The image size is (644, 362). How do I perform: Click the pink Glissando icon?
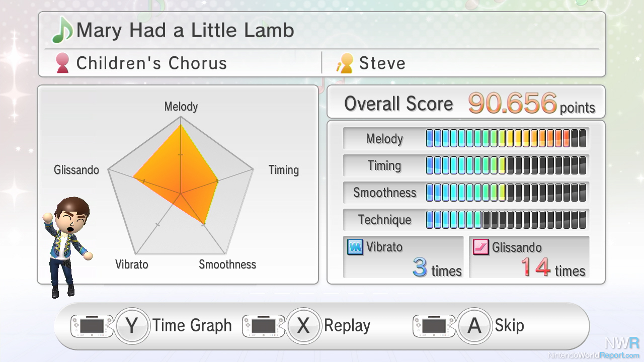[x=481, y=247]
